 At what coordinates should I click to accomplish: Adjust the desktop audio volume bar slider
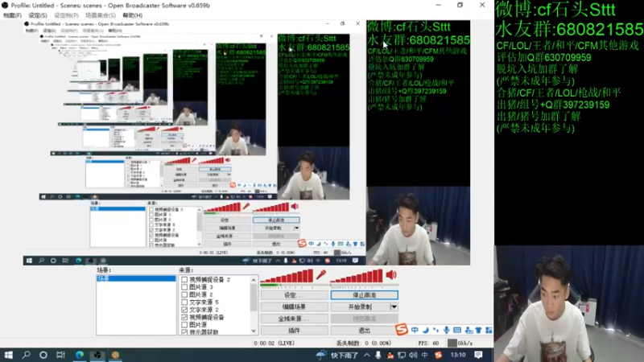click(357, 276)
